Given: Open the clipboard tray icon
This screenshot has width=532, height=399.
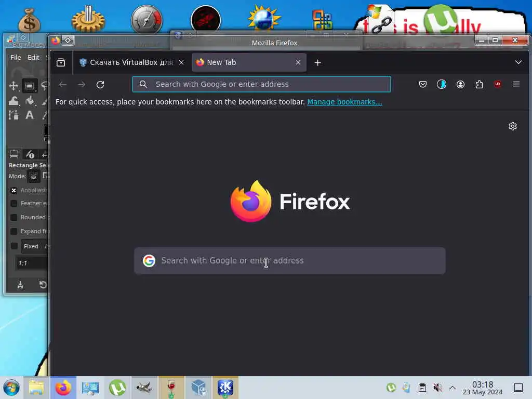Looking at the screenshot, I should coord(422,388).
